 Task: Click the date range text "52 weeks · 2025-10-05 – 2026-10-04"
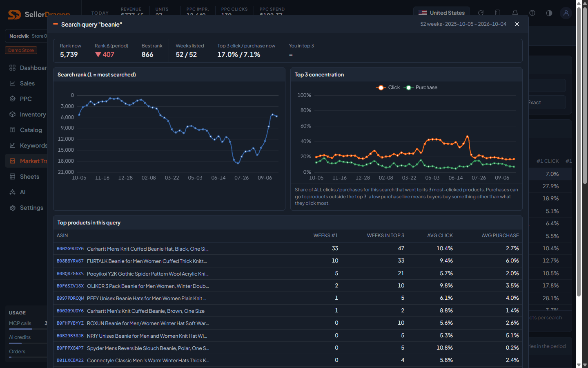(463, 24)
